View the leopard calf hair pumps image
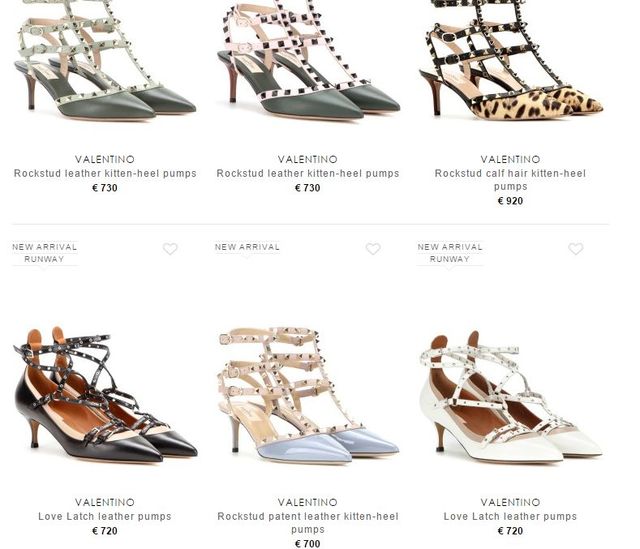The image size is (640, 549). (x=511, y=59)
